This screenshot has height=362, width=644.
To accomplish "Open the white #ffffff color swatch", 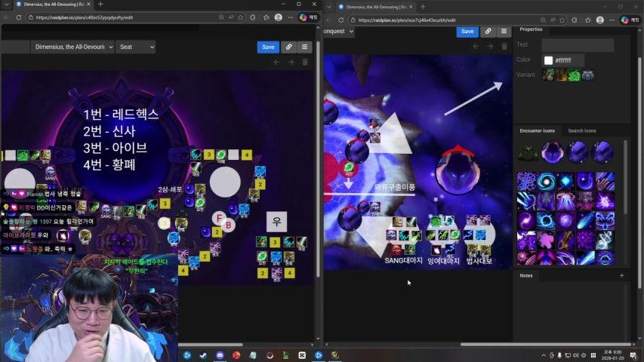I will point(549,60).
